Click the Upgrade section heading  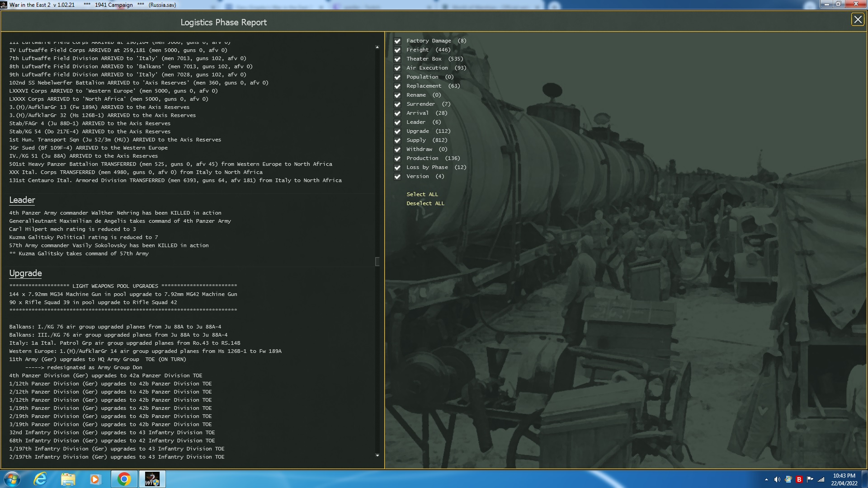point(25,273)
